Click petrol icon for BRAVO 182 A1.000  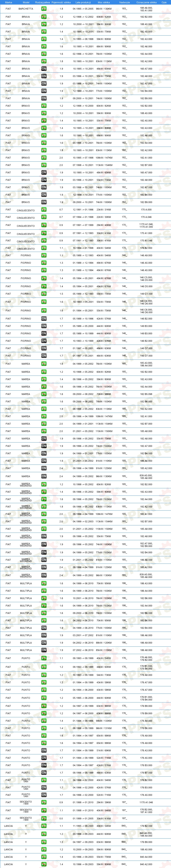(44, 158)
